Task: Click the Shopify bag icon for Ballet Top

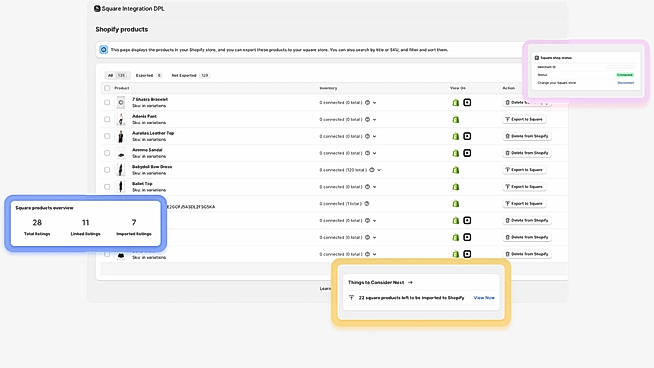Action: 455,187
